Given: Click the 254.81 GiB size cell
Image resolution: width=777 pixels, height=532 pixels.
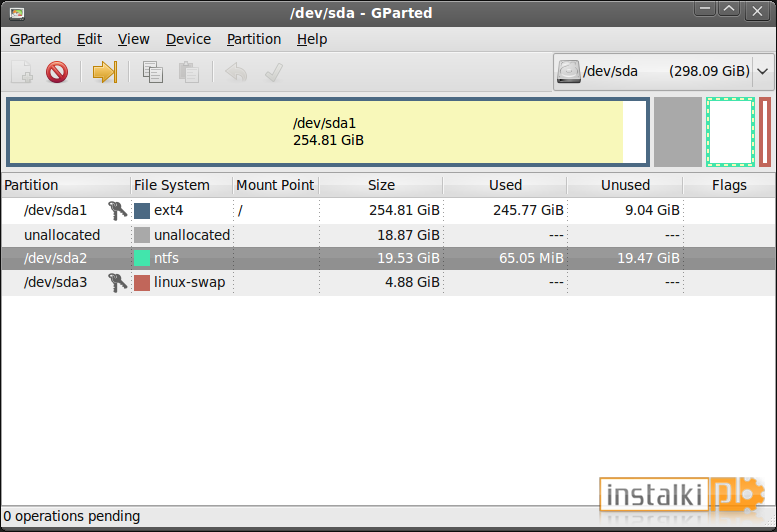Looking at the screenshot, I should click(x=404, y=211).
